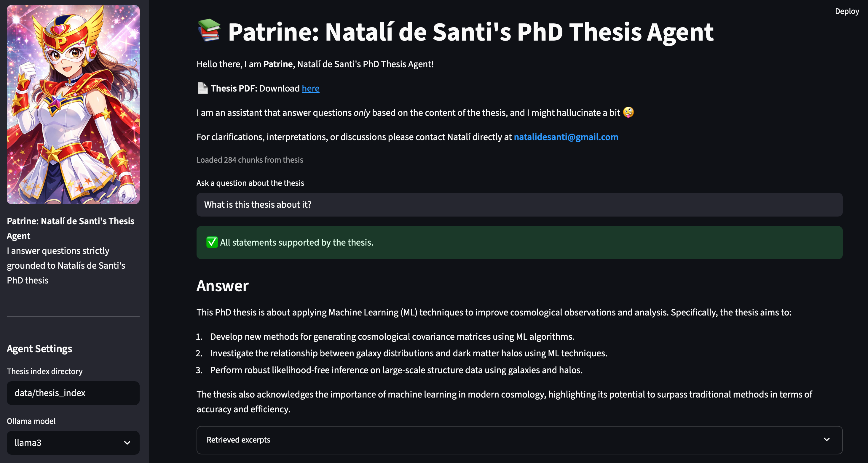
Task: Click the thesis question input field
Action: (x=519, y=204)
